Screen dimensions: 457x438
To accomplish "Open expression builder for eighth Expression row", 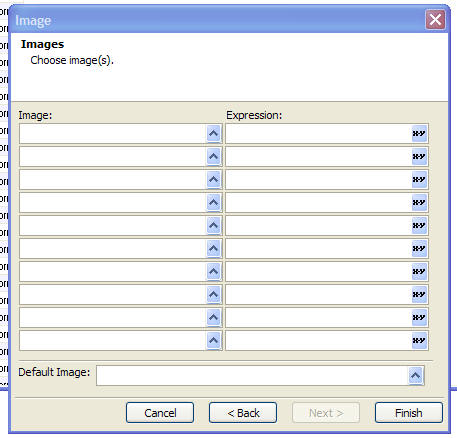I will pos(419,294).
